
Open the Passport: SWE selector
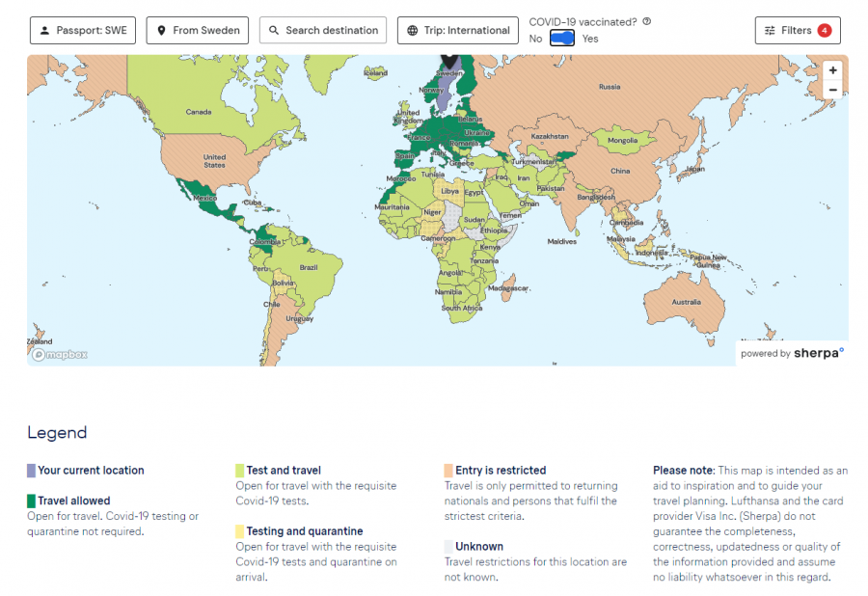point(83,31)
